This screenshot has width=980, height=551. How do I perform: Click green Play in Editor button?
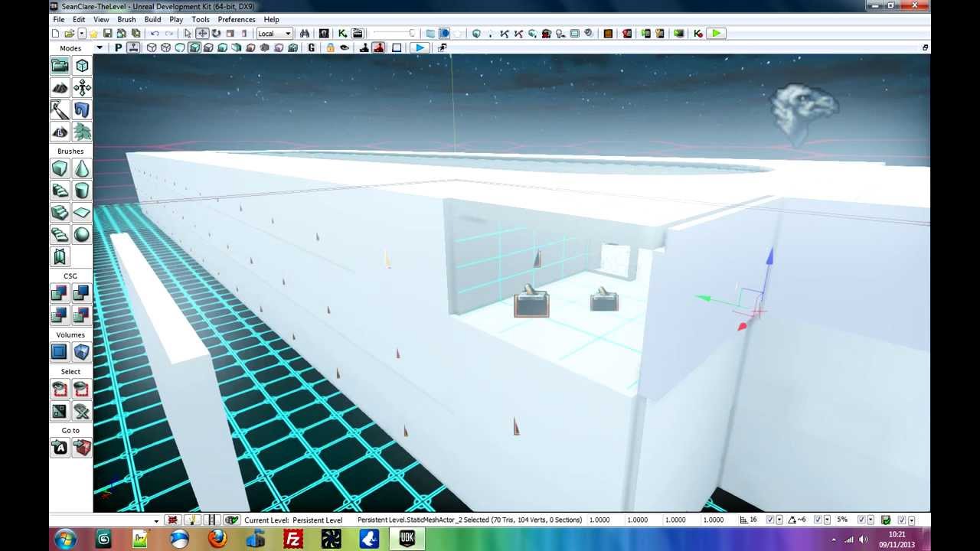pos(716,34)
